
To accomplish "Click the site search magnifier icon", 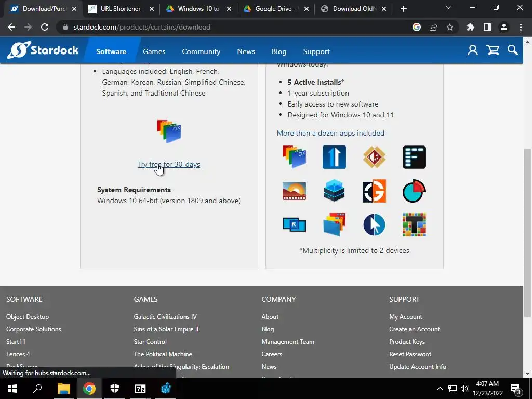I will [513, 50].
